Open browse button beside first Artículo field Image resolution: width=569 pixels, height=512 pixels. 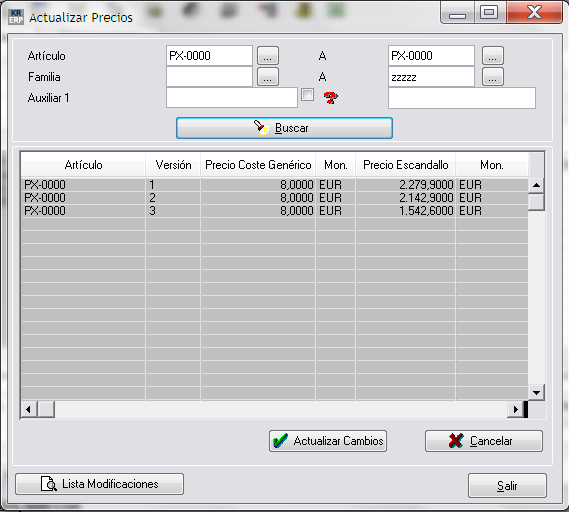pos(268,56)
